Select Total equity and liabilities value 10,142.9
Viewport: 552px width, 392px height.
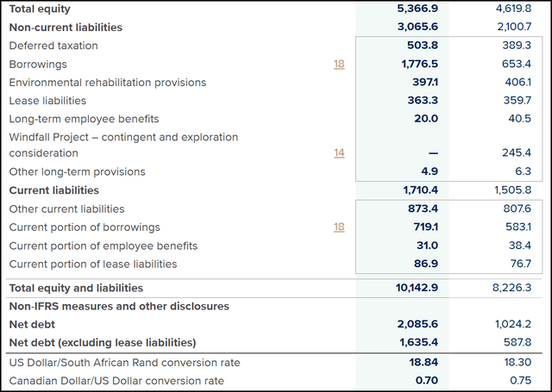(416, 288)
